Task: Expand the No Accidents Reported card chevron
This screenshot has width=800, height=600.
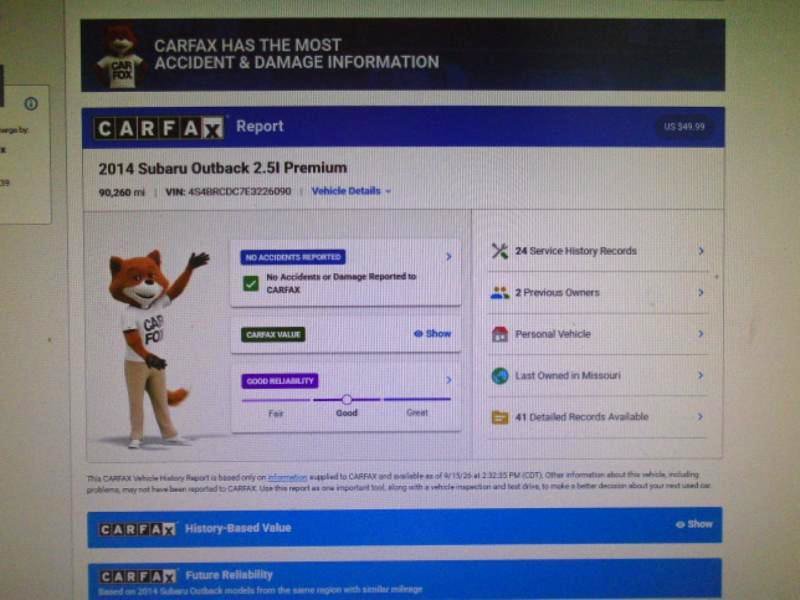Action: click(448, 257)
